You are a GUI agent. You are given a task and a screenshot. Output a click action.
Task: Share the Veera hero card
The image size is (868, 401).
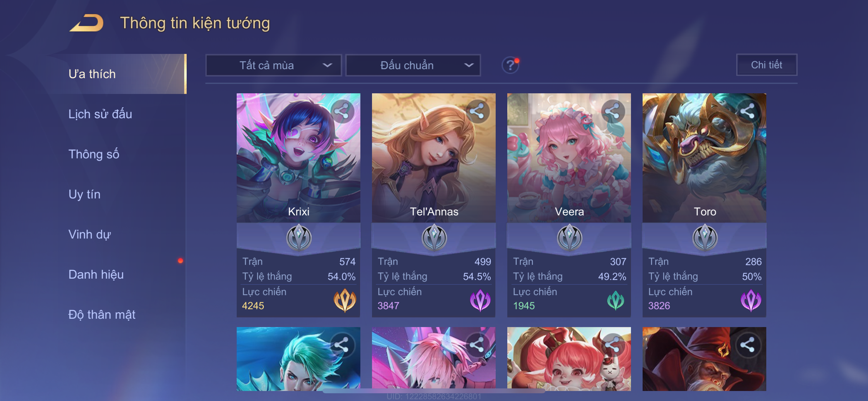(x=613, y=111)
